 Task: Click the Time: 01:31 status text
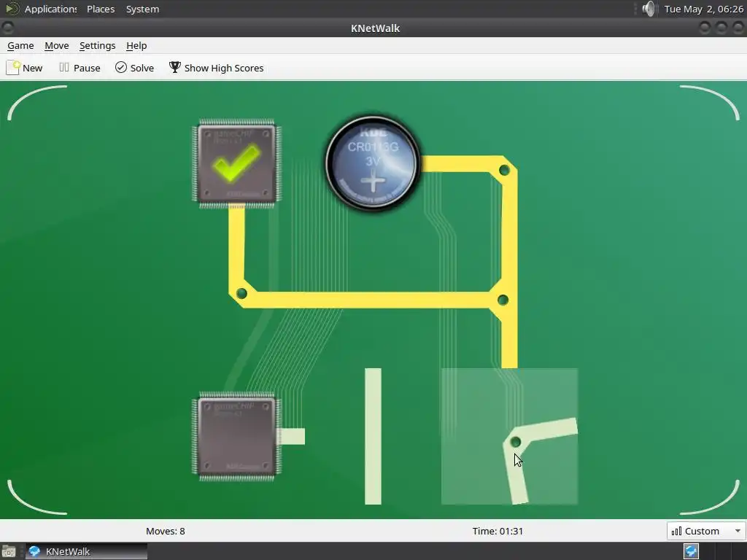coord(498,531)
